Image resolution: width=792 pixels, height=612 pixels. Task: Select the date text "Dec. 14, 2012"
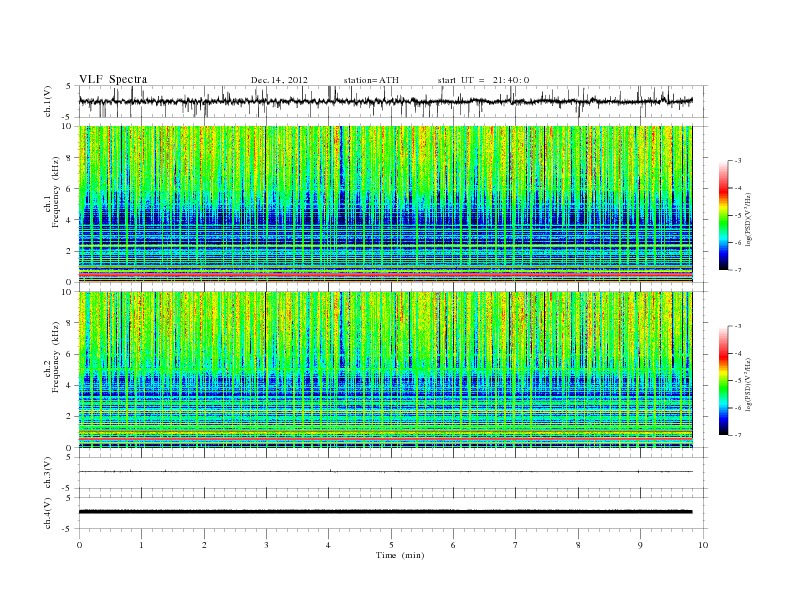279,80
